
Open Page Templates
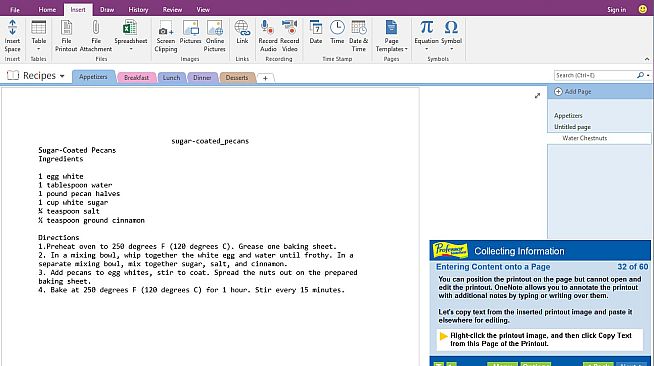391,35
